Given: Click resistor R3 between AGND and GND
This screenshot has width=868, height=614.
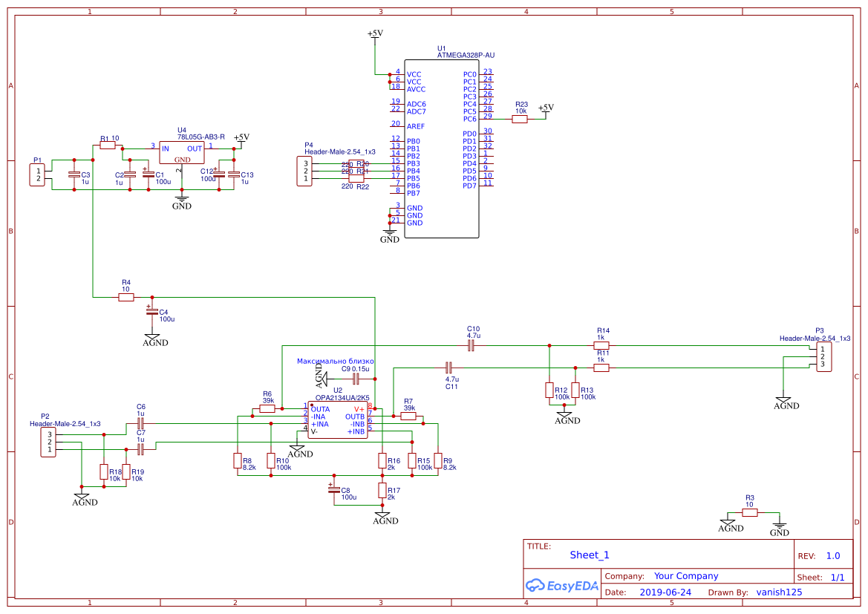Looking at the screenshot, I should click(750, 512).
